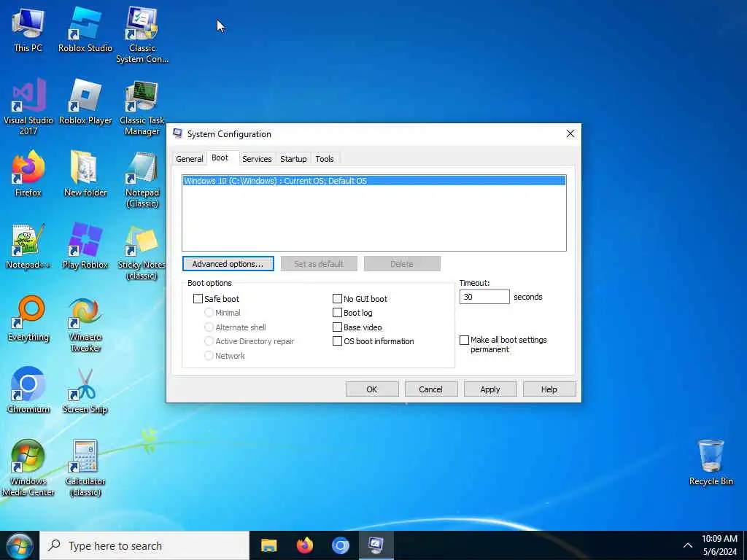Choose Active Directory repair radio option
The image size is (747, 560).
point(209,341)
